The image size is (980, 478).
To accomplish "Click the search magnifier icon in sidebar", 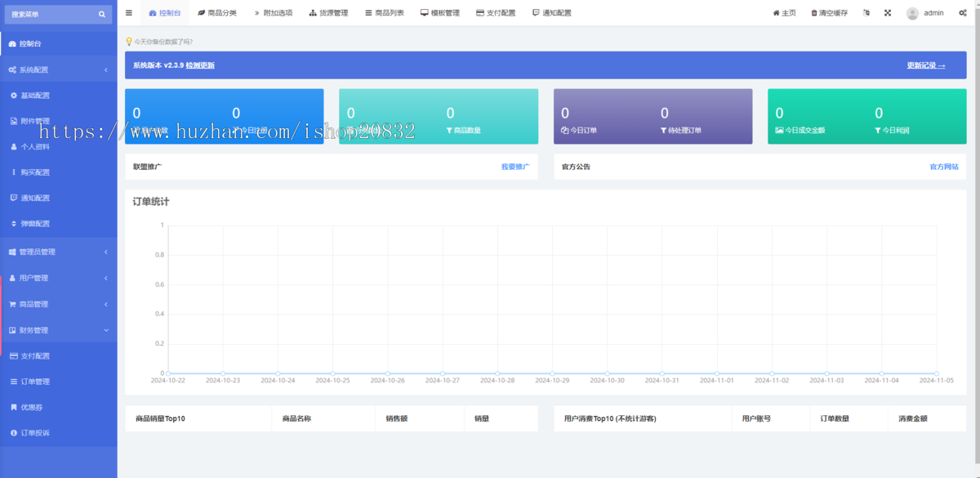I will (x=102, y=14).
